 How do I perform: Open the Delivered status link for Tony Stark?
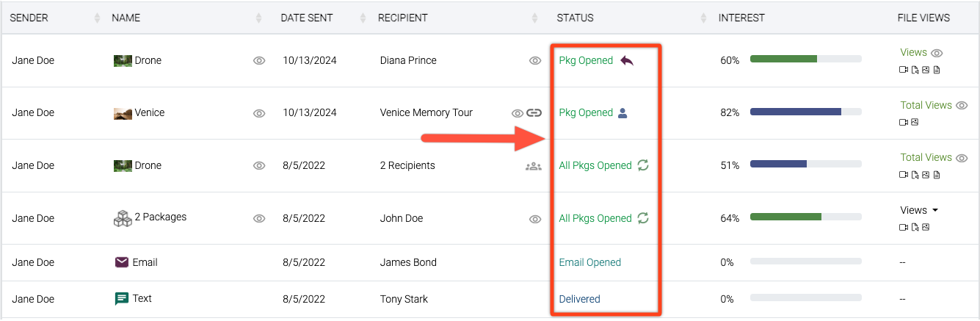[579, 299]
